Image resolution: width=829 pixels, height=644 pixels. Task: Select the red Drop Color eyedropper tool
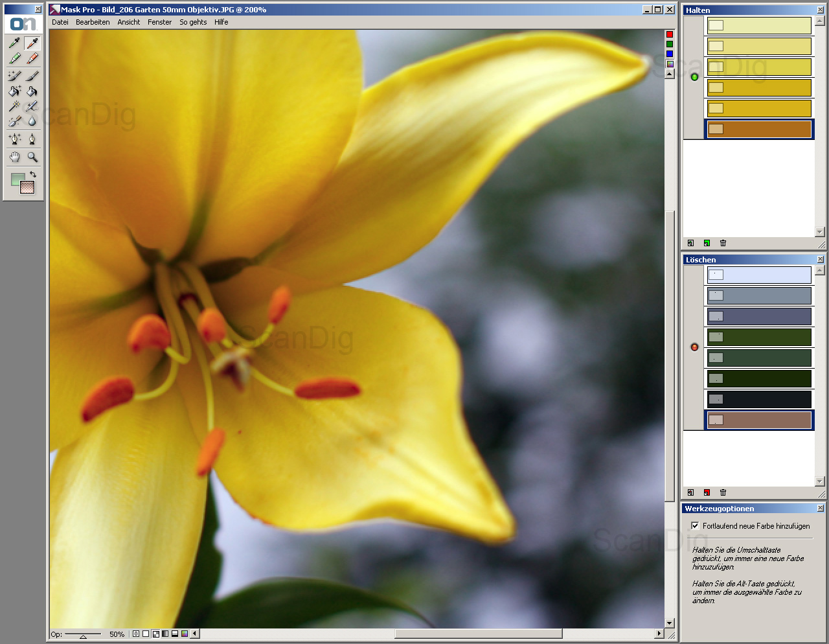(x=32, y=43)
